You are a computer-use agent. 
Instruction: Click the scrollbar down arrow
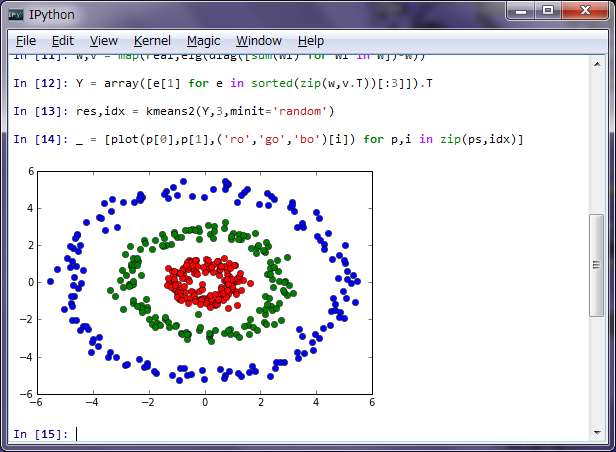click(x=597, y=433)
